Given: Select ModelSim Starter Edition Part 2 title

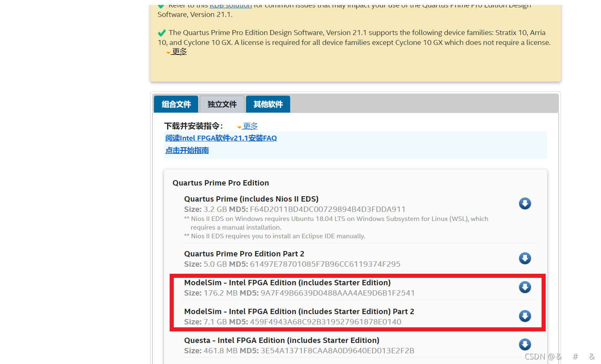Looking at the screenshot, I should click(299, 312).
